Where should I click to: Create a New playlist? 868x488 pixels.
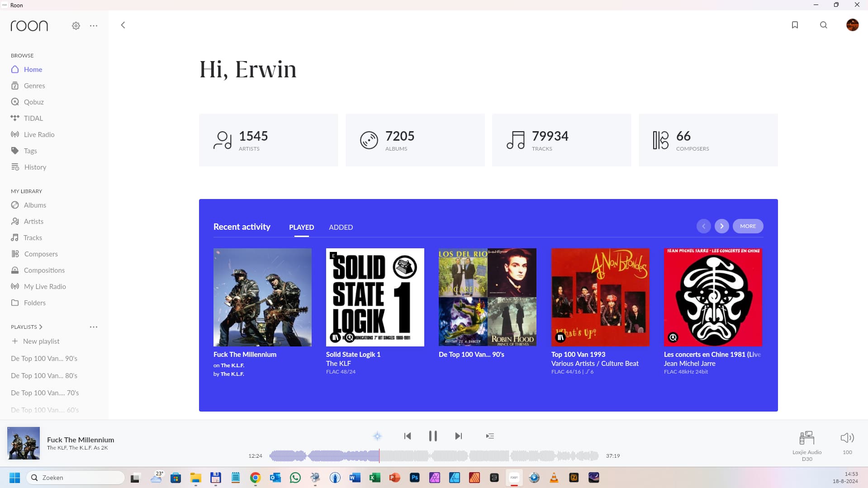click(x=41, y=341)
